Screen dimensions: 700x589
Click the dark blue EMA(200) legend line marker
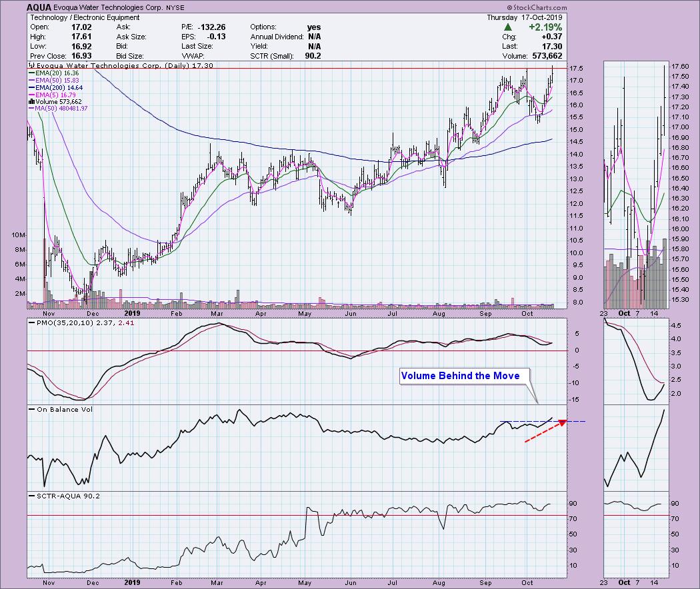point(32,88)
